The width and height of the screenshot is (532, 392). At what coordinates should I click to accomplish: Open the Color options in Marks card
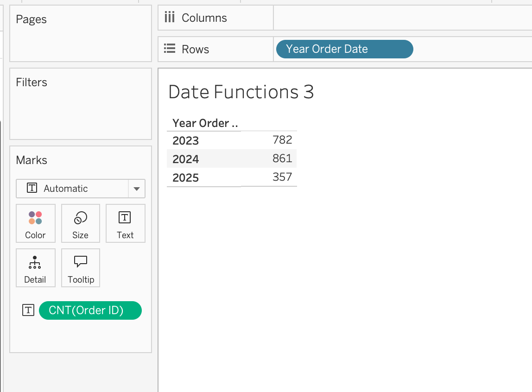point(35,223)
